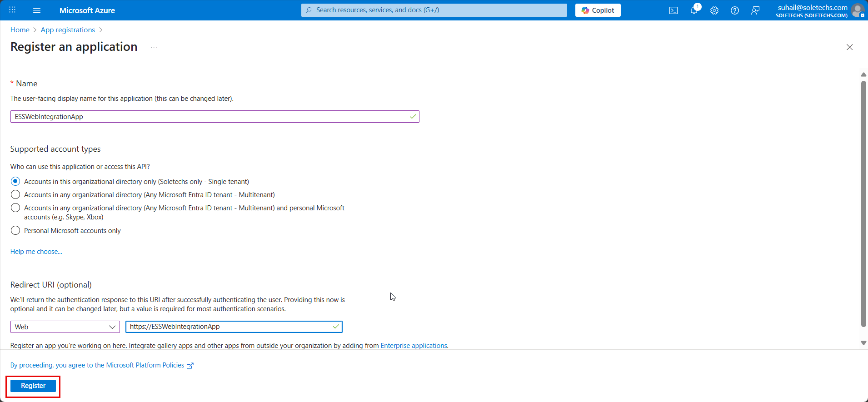This screenshot has height=402, width=868.
Task: Select Multitenant Entra ID accounts option
Action: click(15, 194)
